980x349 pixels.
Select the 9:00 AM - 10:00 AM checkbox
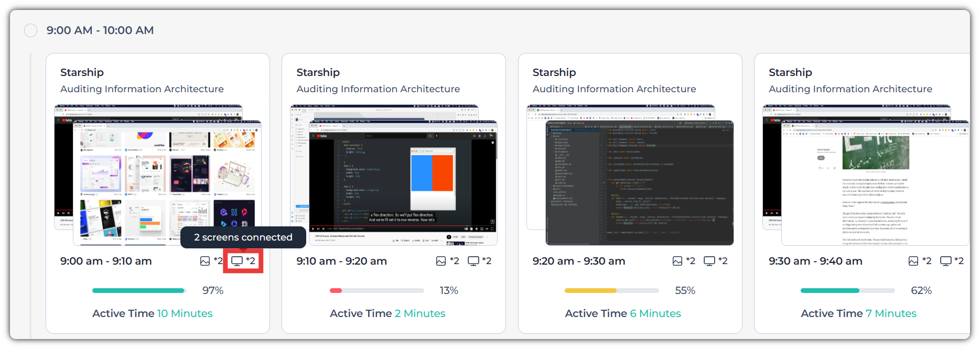point(31,30)
